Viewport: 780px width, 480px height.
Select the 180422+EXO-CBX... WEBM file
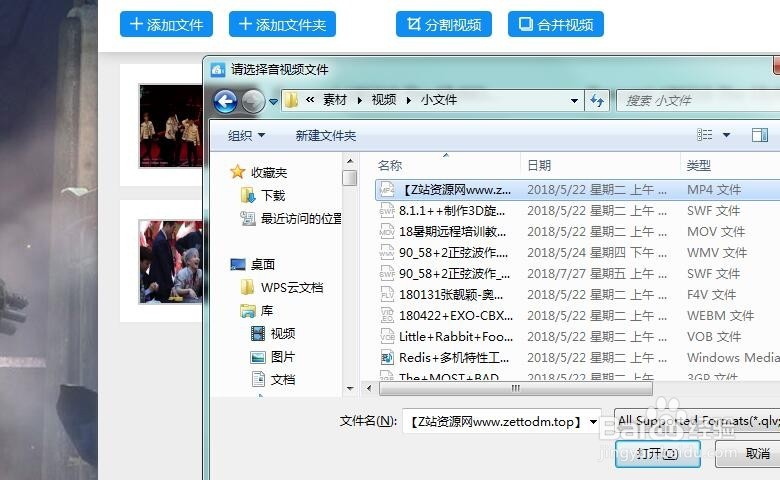tap(577, 315)
